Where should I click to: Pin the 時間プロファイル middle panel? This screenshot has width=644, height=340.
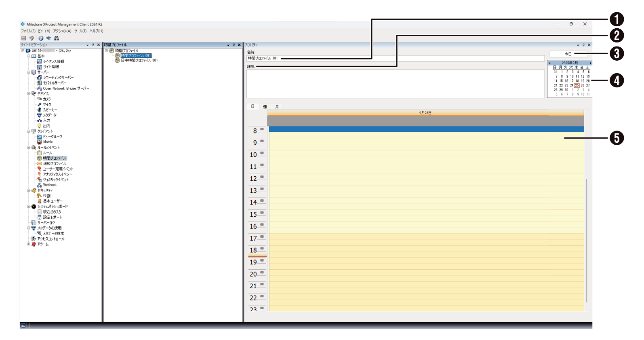(x=234, y=45)
